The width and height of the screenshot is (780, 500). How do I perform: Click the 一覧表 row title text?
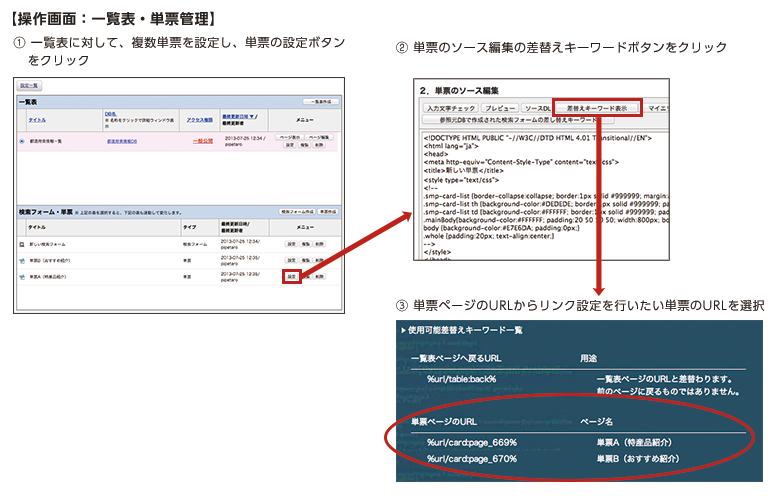point(46,141)
